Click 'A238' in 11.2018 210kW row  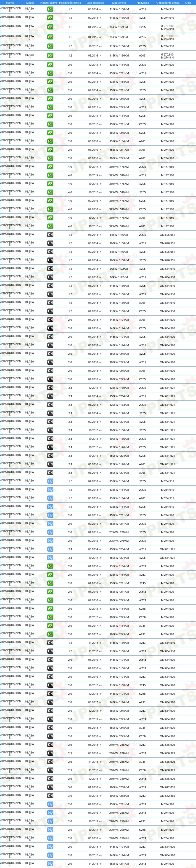click(x=142, y=761)
